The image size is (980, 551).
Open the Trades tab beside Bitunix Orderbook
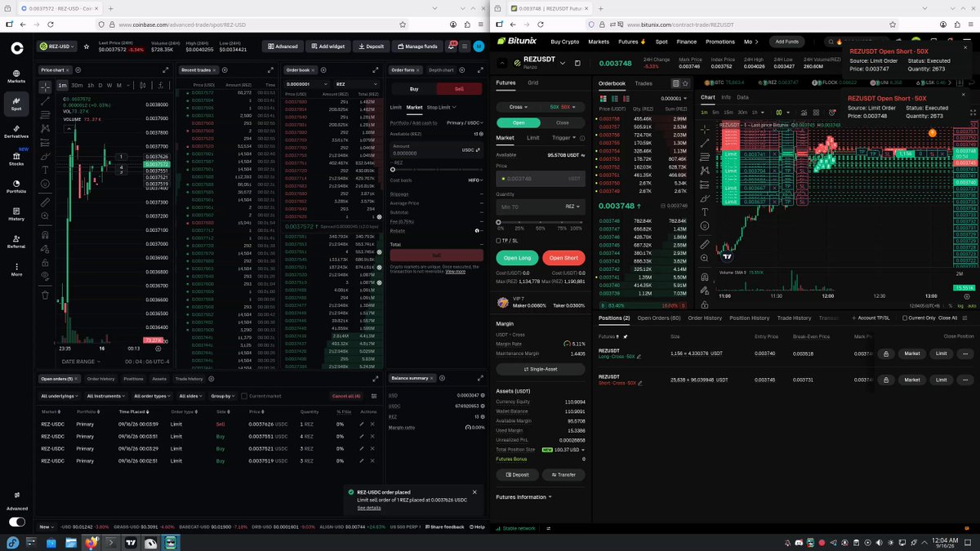tap(644, 83)
